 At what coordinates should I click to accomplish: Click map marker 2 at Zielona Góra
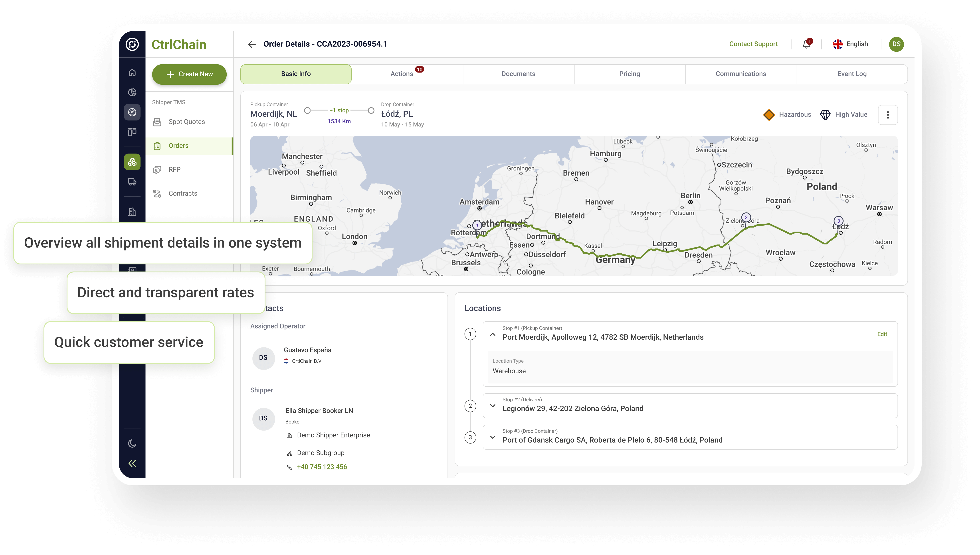click(746, 218)
